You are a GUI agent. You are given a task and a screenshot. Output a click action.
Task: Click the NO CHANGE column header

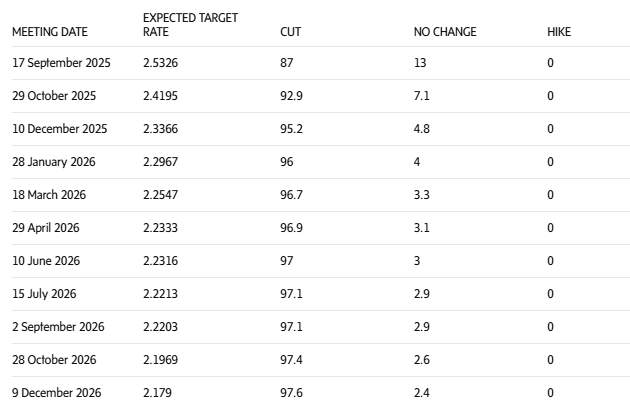tap(445, 32)
